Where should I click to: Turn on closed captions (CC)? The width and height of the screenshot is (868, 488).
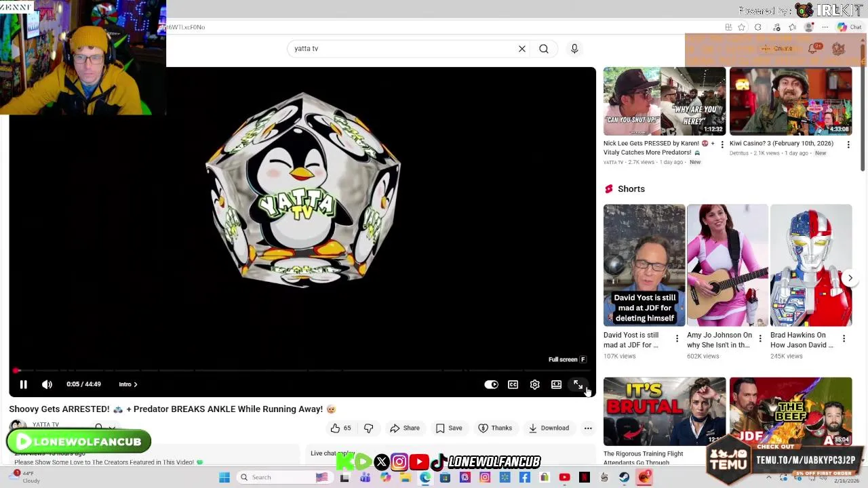click(513, 384)
